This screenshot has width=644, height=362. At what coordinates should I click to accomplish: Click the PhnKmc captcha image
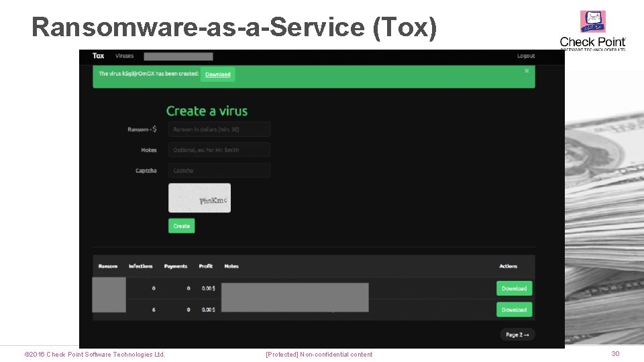tap(200, 198)
